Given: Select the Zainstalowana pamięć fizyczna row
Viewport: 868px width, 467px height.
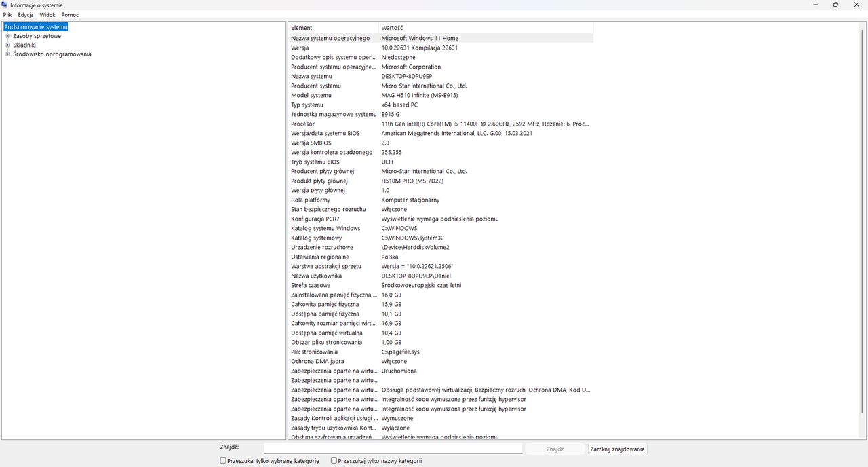Looking at the screenshot, I should click(x=441, y=295).
